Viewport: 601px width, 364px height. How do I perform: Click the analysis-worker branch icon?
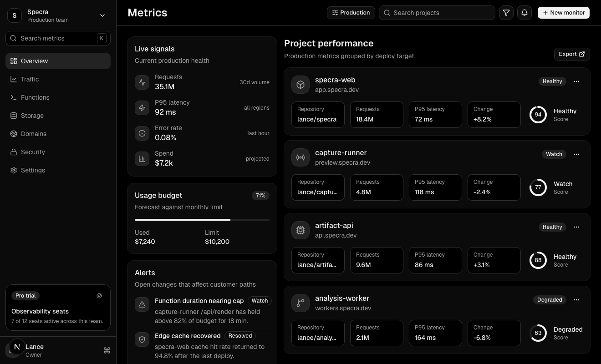[x=300, y=303]
